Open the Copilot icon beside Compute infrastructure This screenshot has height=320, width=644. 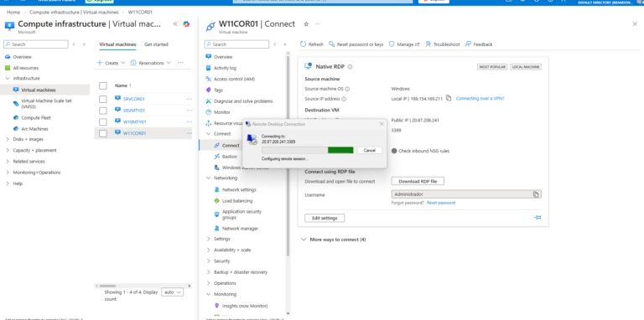coord(186,24)
